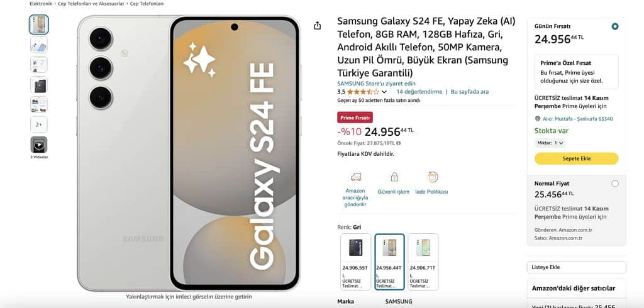Viewport: 644px width, 308px height.
Task: Click the location pin delivery address icon
Action: coord(537,119)
